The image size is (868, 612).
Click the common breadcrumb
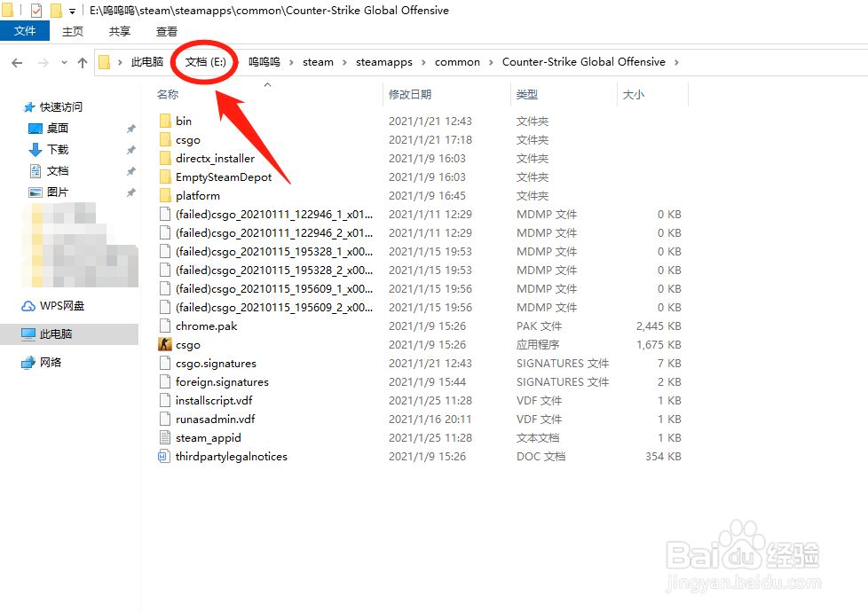pos(457,62)
